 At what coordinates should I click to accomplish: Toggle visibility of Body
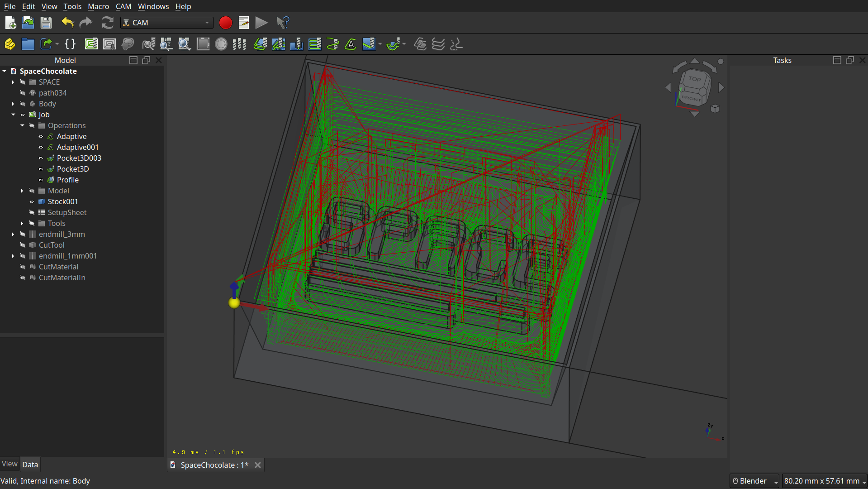click(x=23, y=104)
